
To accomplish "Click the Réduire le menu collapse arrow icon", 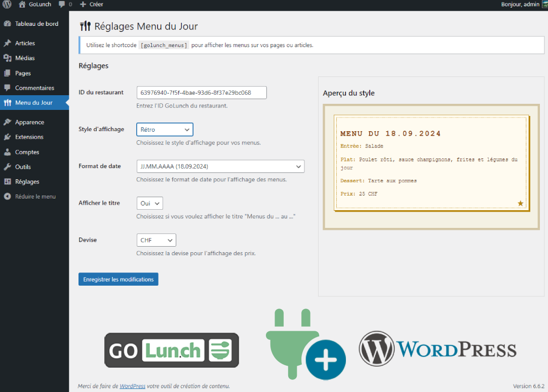I will click(x=7, y=197).
